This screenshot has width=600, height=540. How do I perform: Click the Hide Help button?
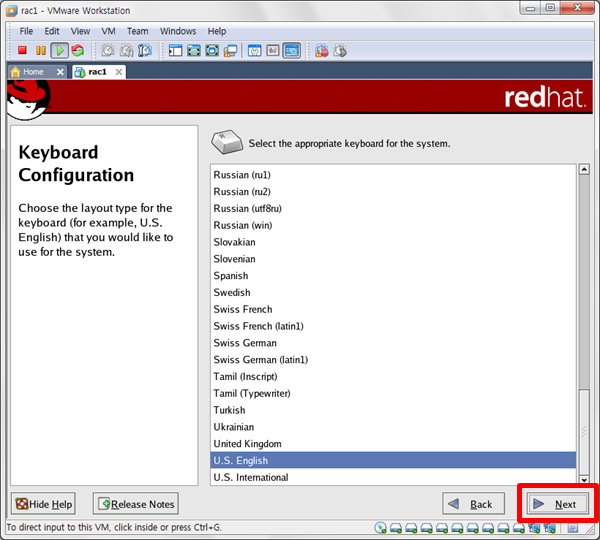(44, 504)
